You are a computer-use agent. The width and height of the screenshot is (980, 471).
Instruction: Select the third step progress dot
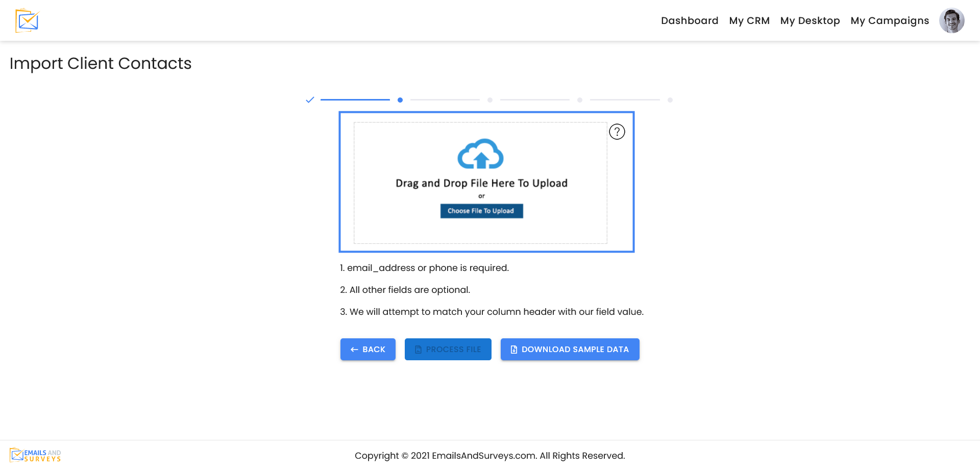[490, 100]
